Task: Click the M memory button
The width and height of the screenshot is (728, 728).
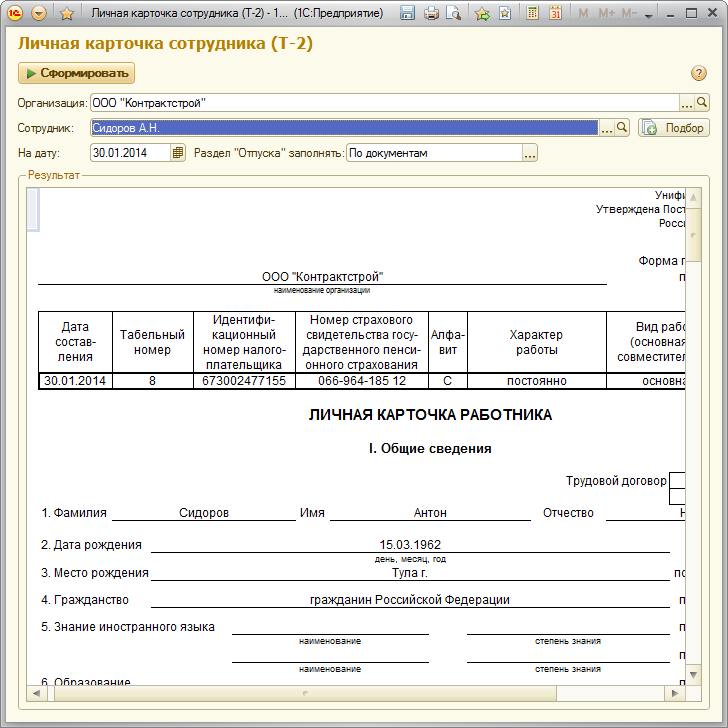Action: click(x=584, y=13)
